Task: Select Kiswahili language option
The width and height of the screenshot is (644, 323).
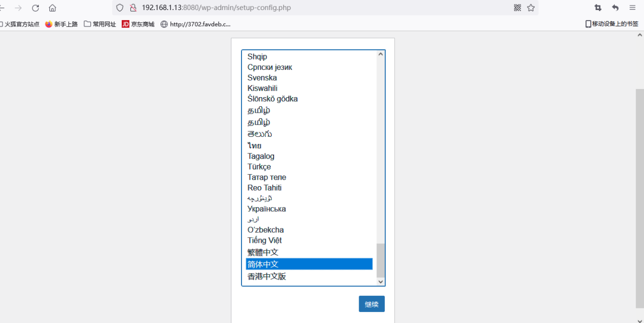Action: tap(309, 88)
